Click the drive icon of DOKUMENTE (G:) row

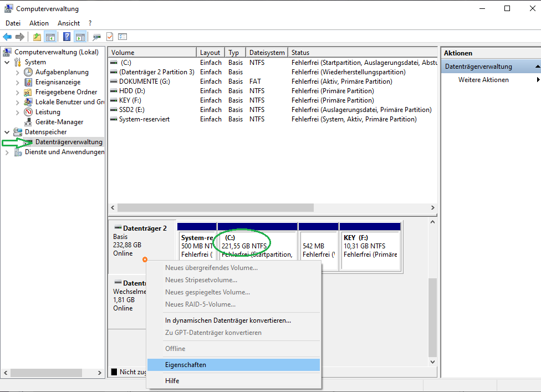[114, 82]
